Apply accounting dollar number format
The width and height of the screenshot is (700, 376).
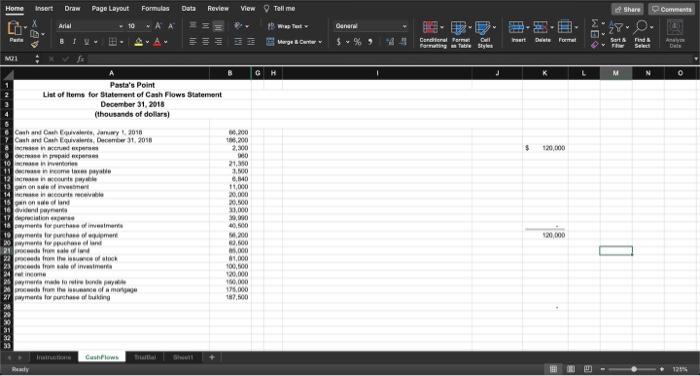[339, 42]
